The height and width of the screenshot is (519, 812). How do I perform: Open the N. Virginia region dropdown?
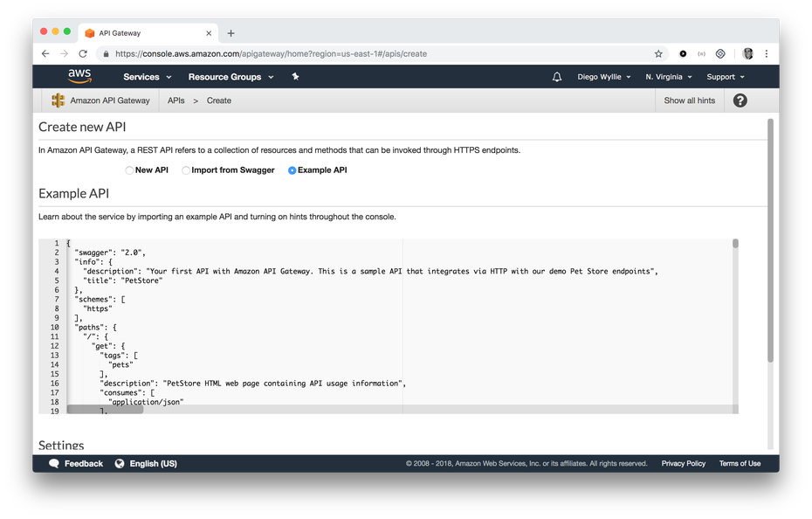pyautogui.click(x=668, y=77)
